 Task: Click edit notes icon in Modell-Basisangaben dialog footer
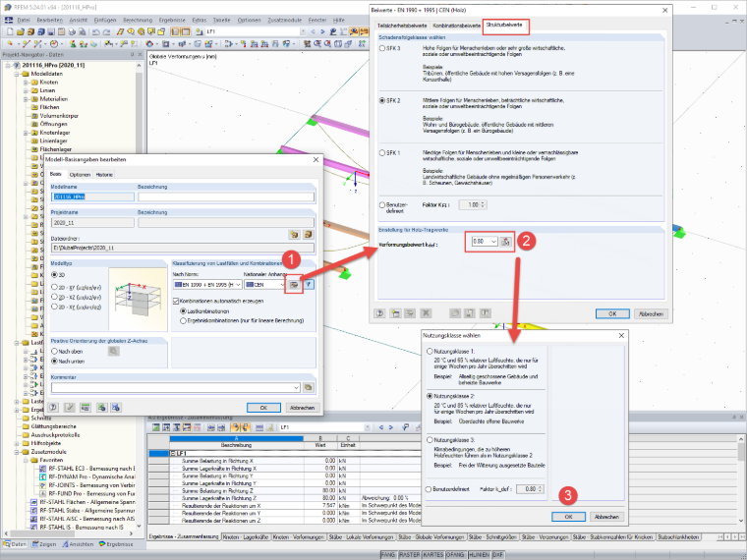click(69, 408)
